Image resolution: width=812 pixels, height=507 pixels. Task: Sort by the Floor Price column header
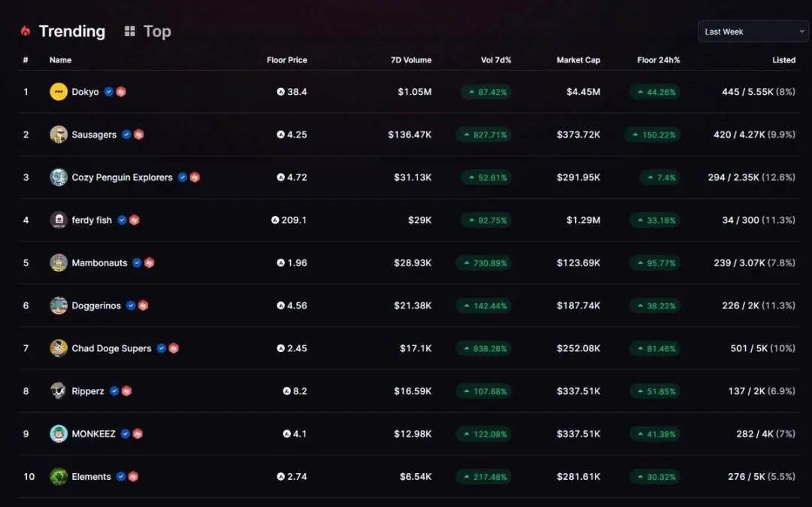pos(286,60)
